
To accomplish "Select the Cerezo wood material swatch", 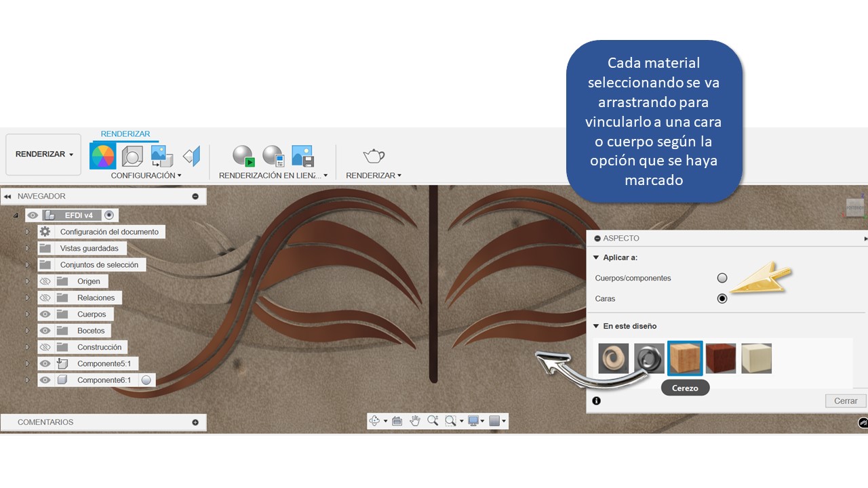I will (685, 359).
